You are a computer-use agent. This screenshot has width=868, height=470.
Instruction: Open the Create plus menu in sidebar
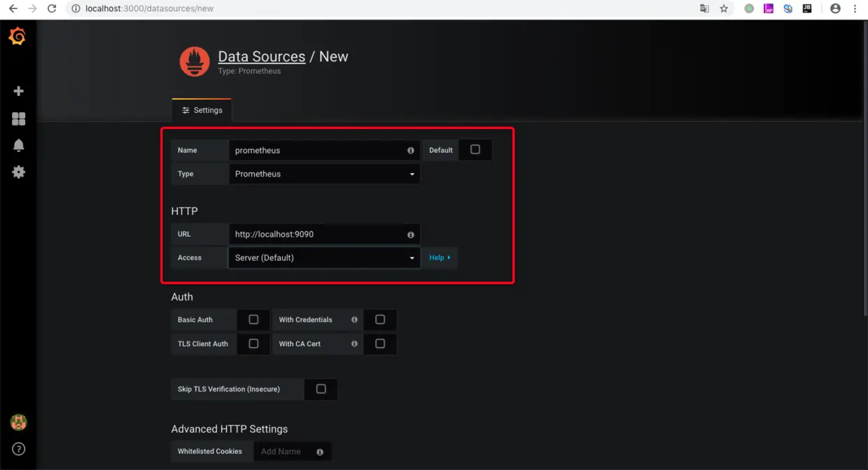pyautogui.click(x=19, y=91)
